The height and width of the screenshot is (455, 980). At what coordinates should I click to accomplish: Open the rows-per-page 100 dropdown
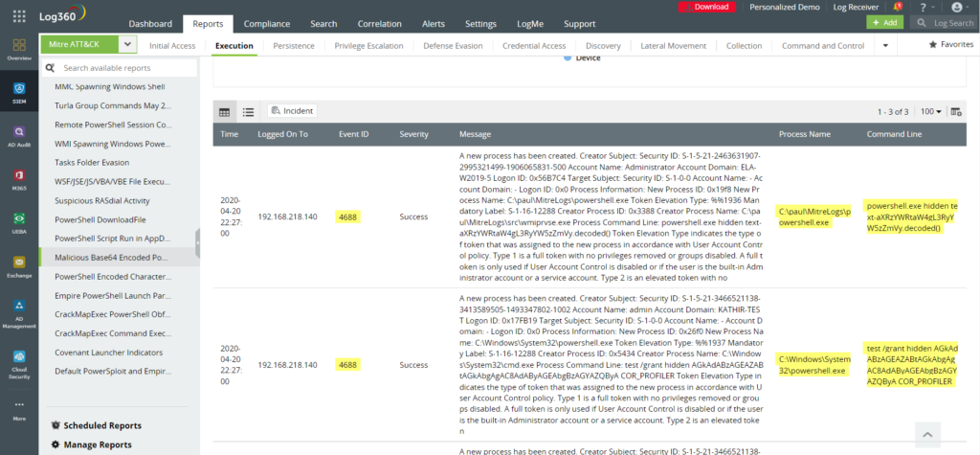(x=934, y=112)
